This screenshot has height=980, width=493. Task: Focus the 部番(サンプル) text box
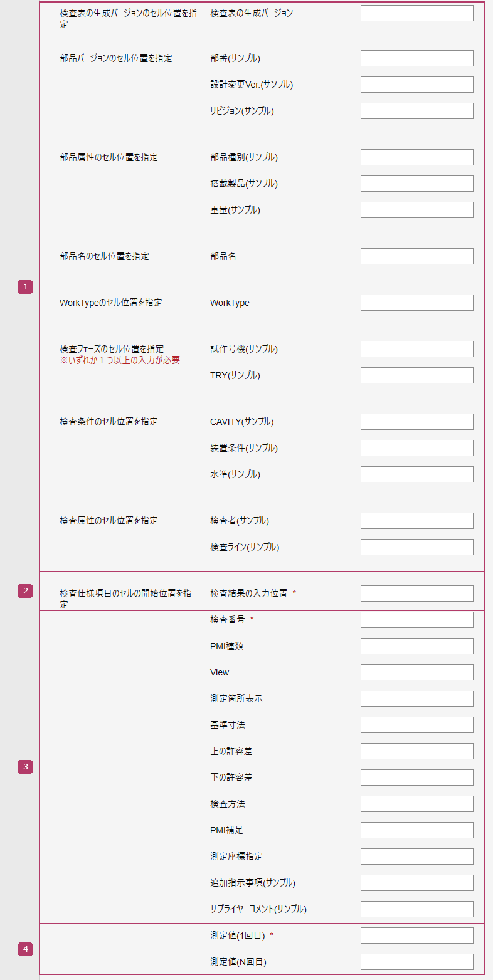[416, 58]
